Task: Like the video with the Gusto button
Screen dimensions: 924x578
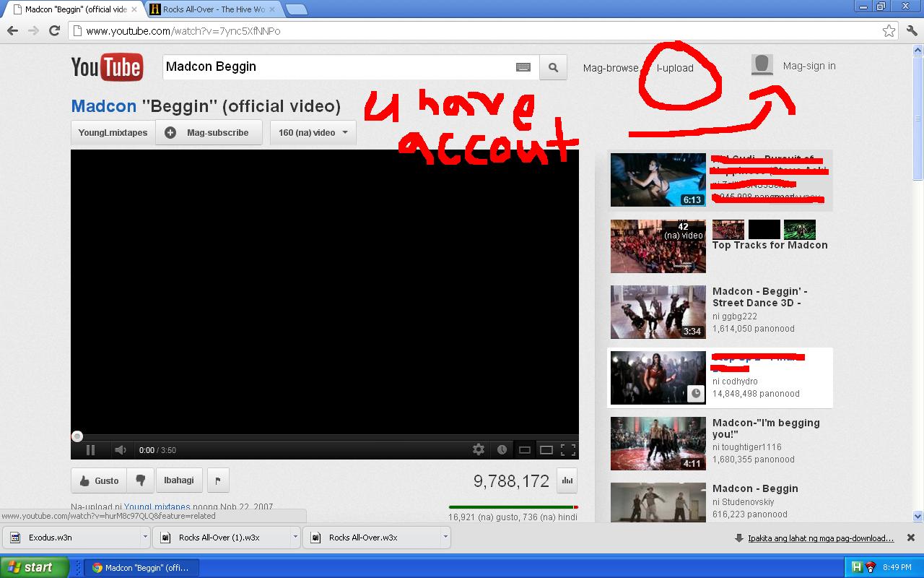Action: [x=99, y=480]
